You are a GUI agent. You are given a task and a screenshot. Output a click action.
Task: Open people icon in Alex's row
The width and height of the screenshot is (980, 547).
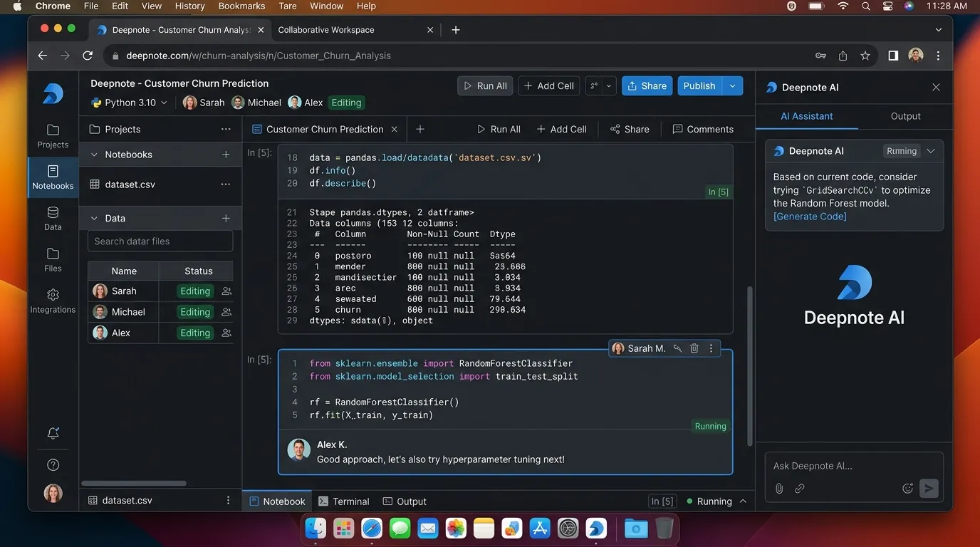point(226,333)
